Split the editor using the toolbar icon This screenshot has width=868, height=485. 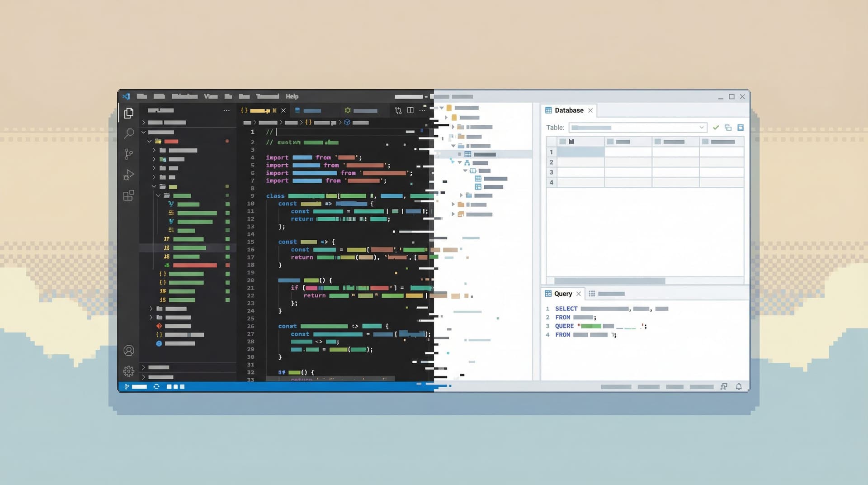click(x=410, y=110)
